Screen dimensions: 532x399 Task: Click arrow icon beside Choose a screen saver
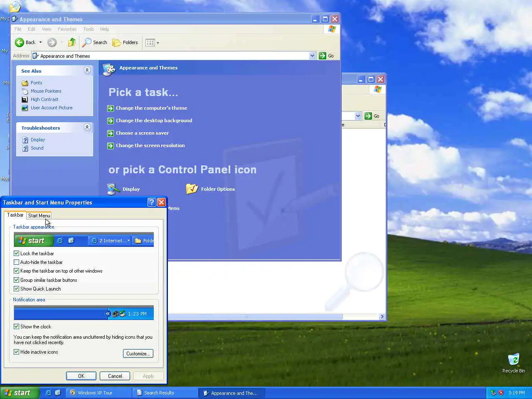point(111,133)
